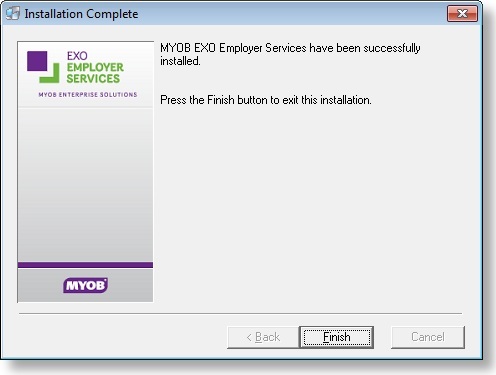The width and height of the screenshot is (496, 375).
Task: Click the horizontal separator above the buttons
Action: 240,314
